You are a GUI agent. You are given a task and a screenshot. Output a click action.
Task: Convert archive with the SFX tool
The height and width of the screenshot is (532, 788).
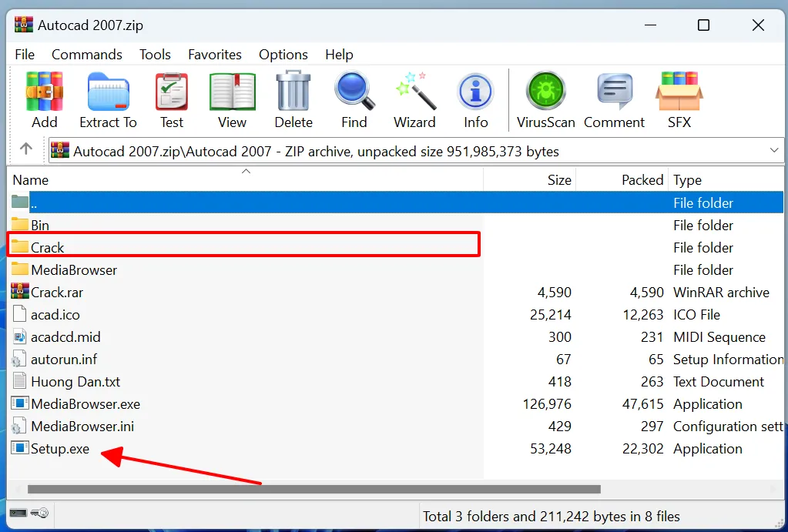click(x=679, y=99)
